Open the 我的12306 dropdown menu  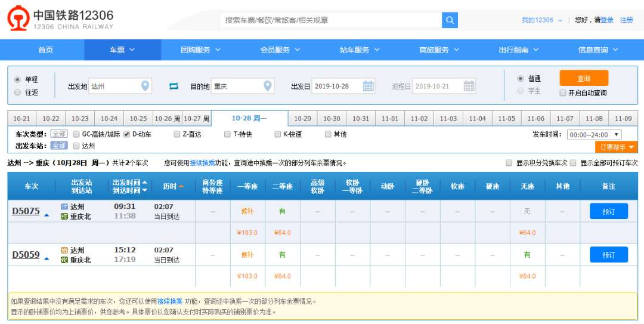click(541, 20)
